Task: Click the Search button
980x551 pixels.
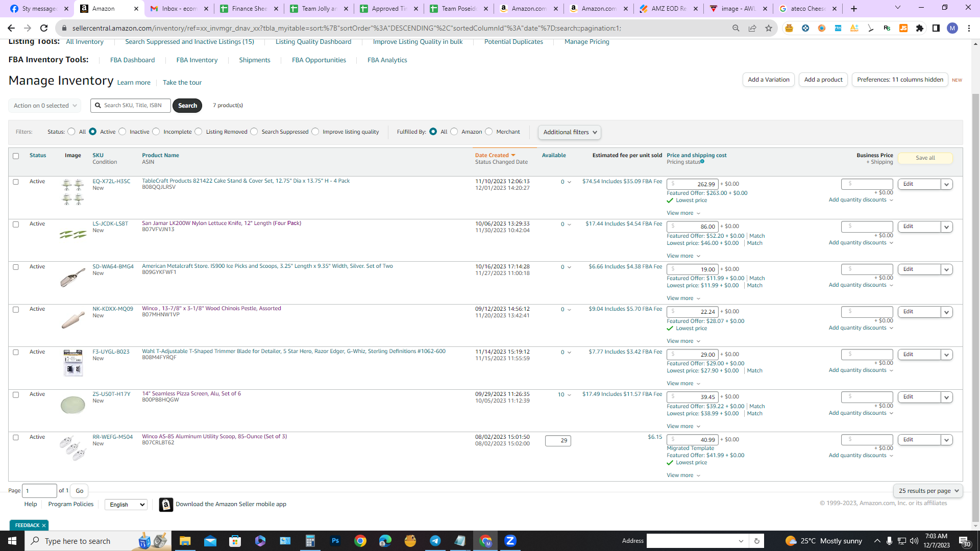Action: click(x=187, y=106)
